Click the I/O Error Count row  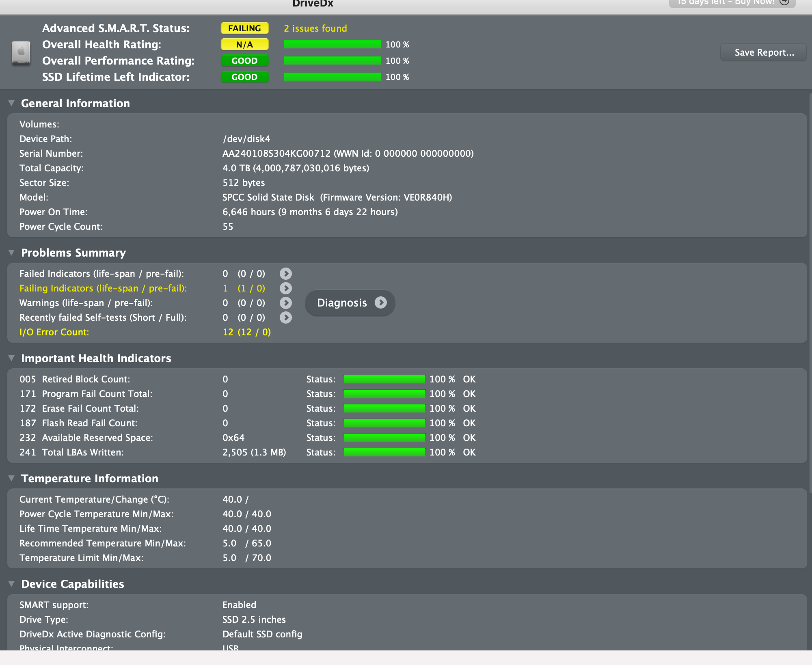(x=54, y=332)
